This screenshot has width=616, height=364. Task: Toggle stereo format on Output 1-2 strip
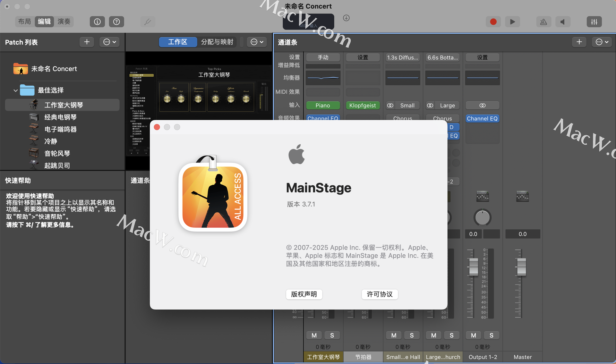pos(482,106)
